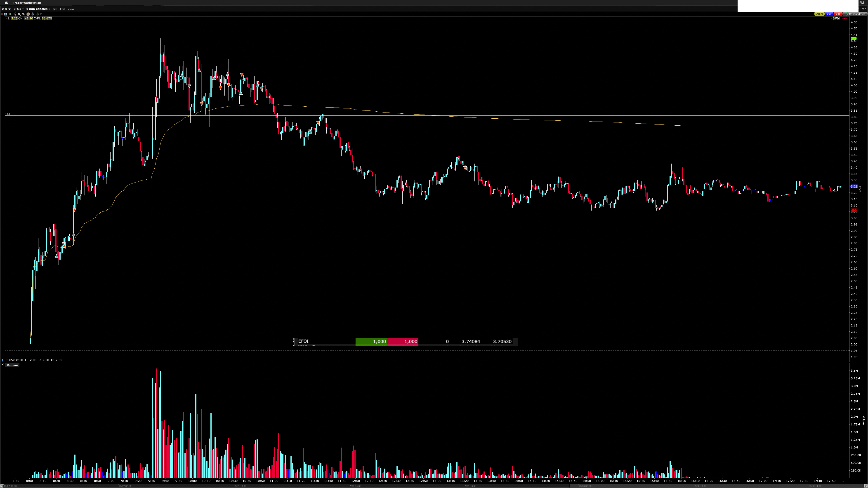Screen dimensions: 868x488
Task: Click the 3.81 horizontal price line label
Action: (x=7, y=114)
